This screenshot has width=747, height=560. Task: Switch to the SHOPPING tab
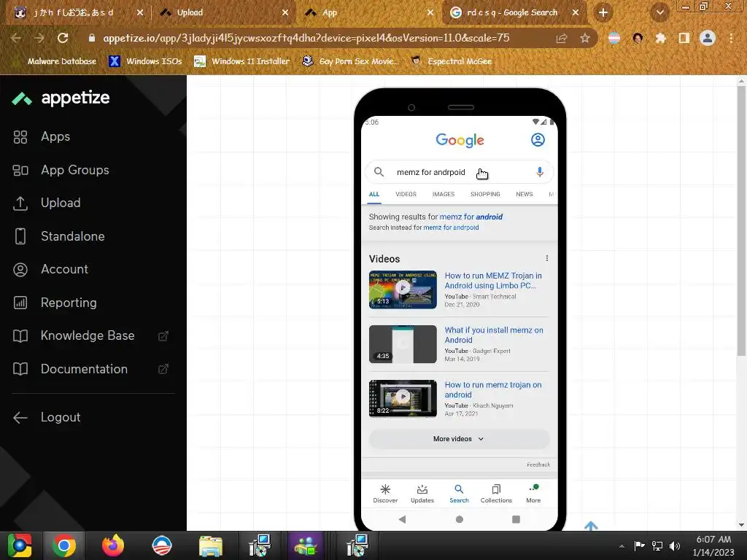coord(485,194)
